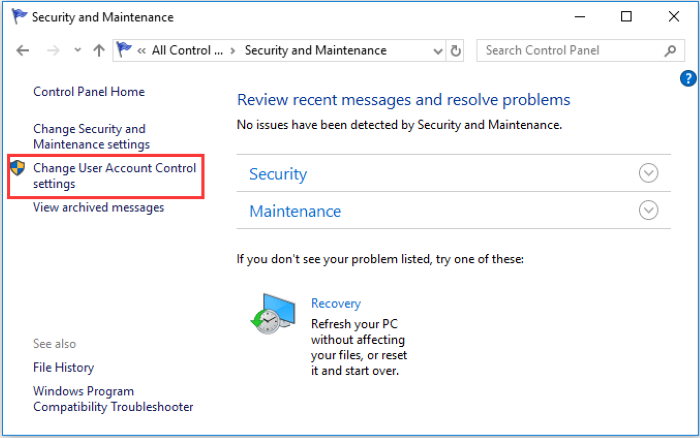Click "If you don't see your problem listed" text
Image resolution: width=700 pixels, height=438 pixels.
tap(380, 259)
